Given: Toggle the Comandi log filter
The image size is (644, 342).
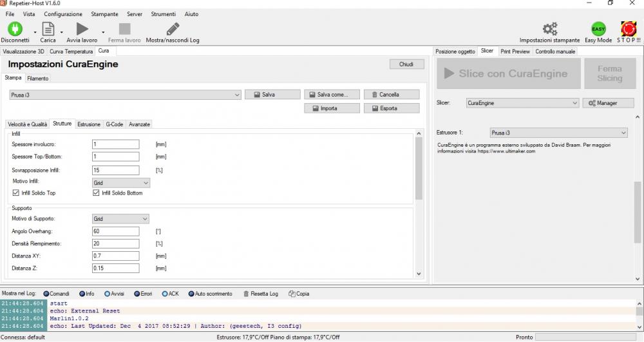Looking at the screenshot, I should pyautogui.click(x=47, y=294).
